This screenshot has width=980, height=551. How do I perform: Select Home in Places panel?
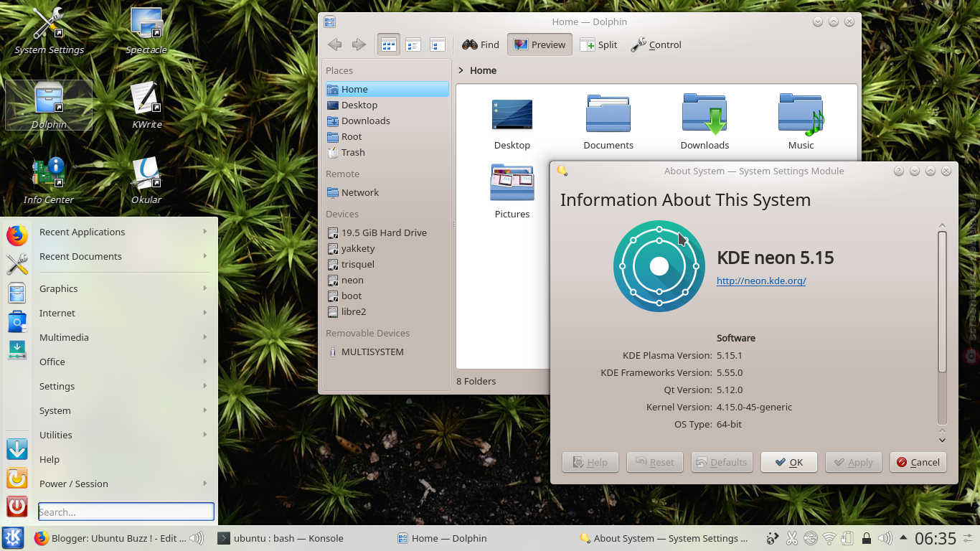pyautogui.click(x=387, y=89)
